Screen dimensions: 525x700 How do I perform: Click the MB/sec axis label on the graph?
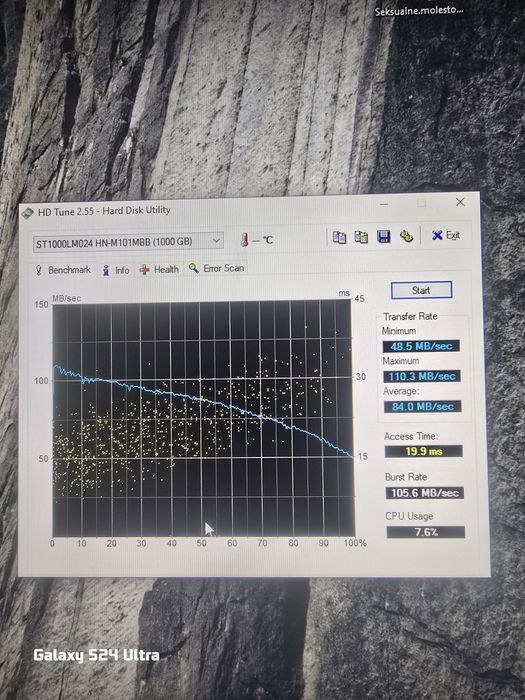pos(67,299)
